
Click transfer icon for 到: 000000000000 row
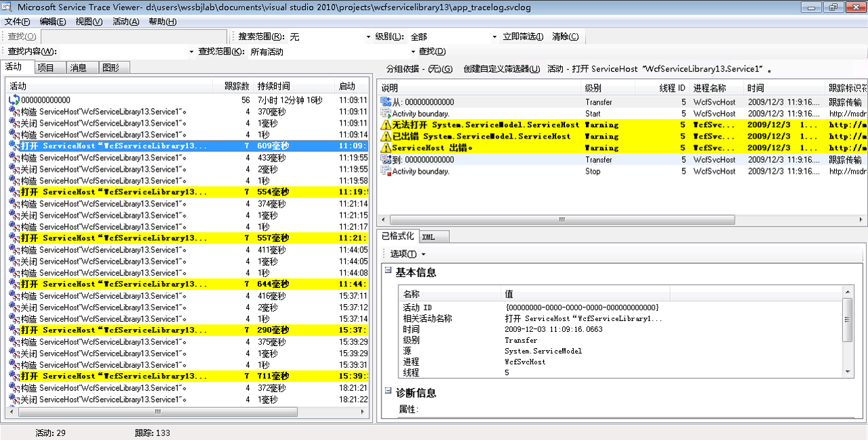[386, 160]
